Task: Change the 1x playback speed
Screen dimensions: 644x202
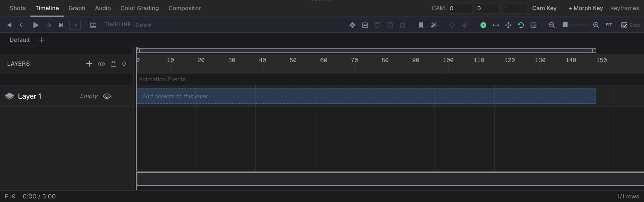Action: [75, 25]
